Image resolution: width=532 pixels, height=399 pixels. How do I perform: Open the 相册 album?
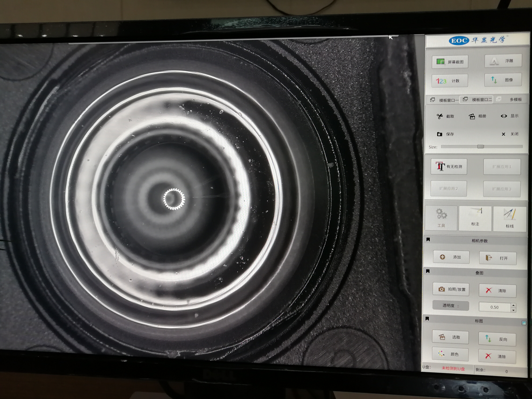coord(477,116)
